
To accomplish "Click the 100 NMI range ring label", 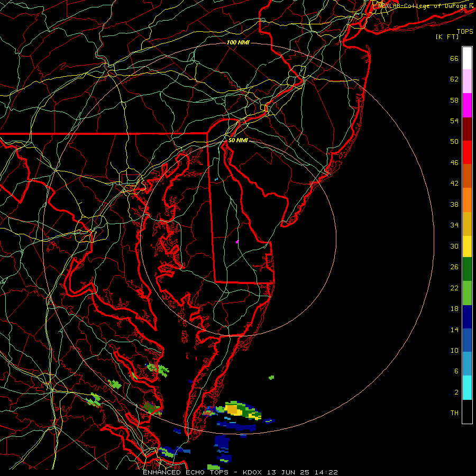I will pos(238,42).
